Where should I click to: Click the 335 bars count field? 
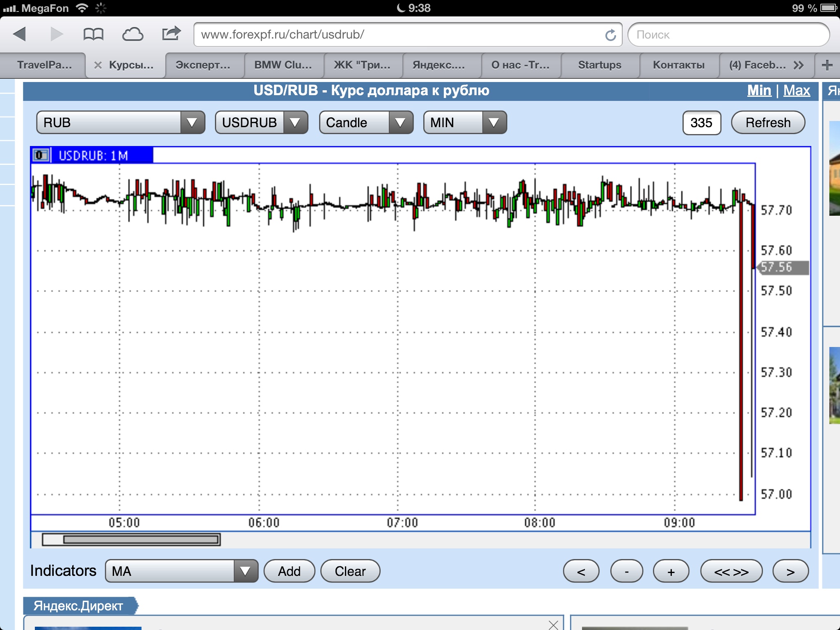701,122
